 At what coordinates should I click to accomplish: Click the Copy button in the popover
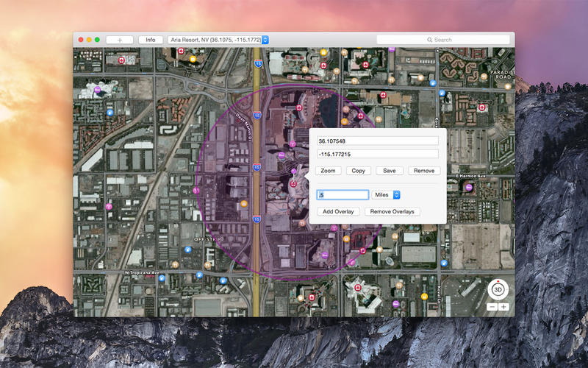tap(358, 171)
